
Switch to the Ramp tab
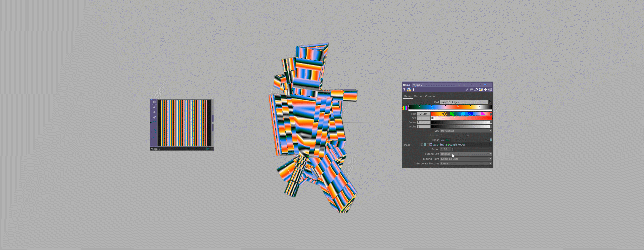(408, 96)
